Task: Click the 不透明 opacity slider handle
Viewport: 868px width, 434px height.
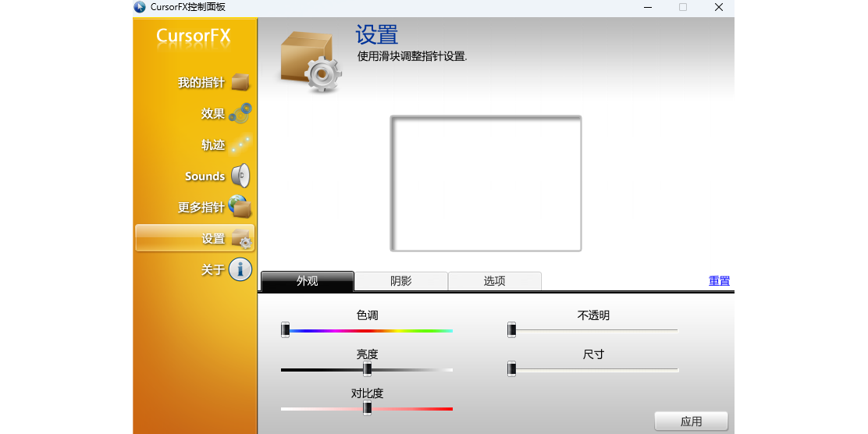Action: [512, 330]
